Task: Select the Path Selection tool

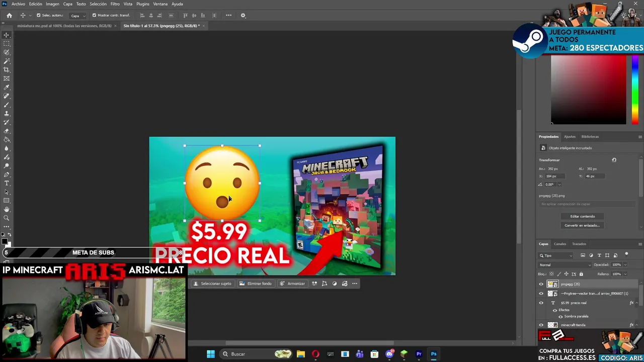Action: coord(7,192)
